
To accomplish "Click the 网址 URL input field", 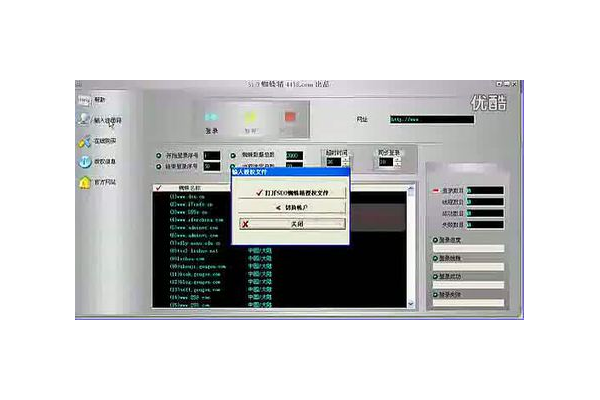I will tap(430, 120).
